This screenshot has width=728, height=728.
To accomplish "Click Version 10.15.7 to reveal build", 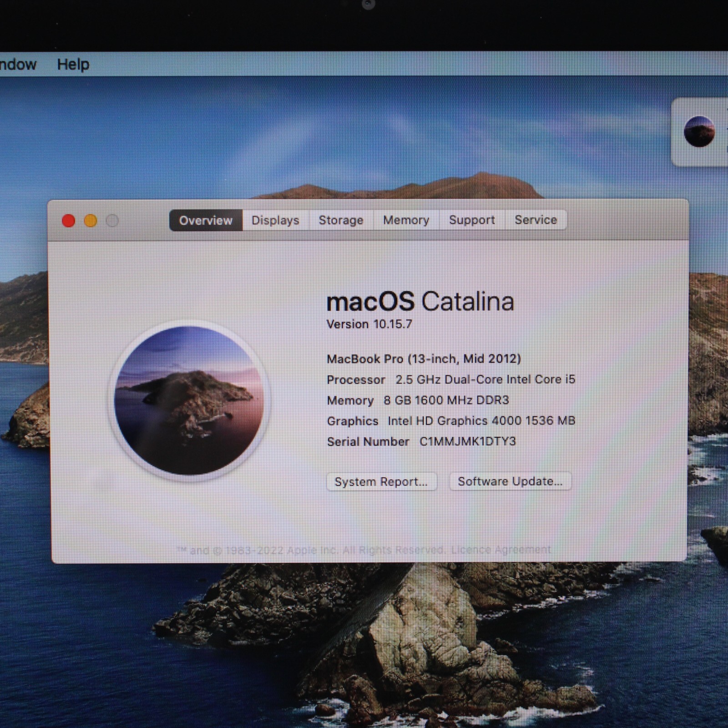I will pyautogui.click(x=369, y=324).
